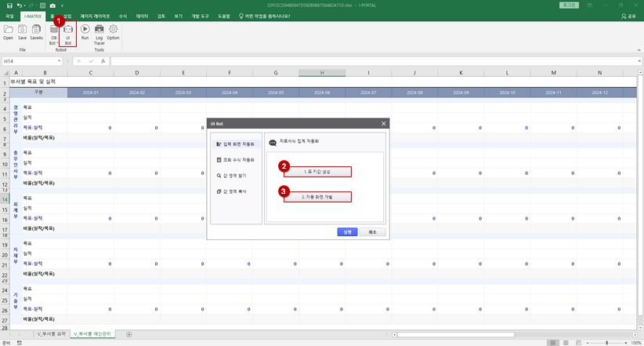The height and width of the screenshot is (346, 644).
Task: Click the SaveAs ribbon icon
Action: [x=36, y=32]
